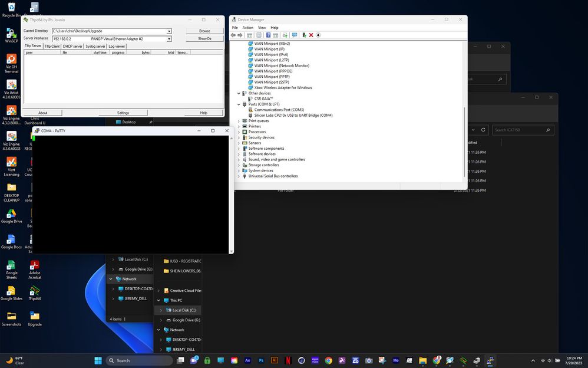Click Scan for hardware changes toolbar icon
The image size is (588, 368).
(x=294, y=35)
